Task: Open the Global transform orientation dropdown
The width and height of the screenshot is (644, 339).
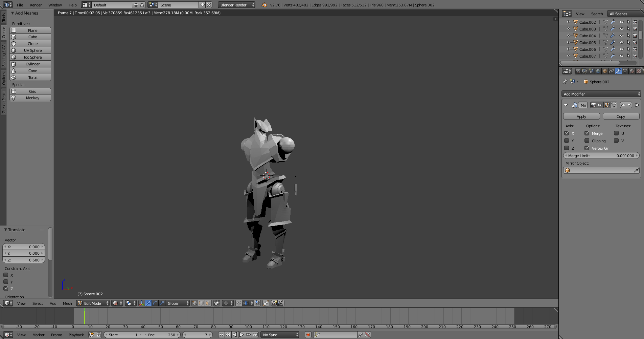Action: pyautogui.click(x=177, y=303)
